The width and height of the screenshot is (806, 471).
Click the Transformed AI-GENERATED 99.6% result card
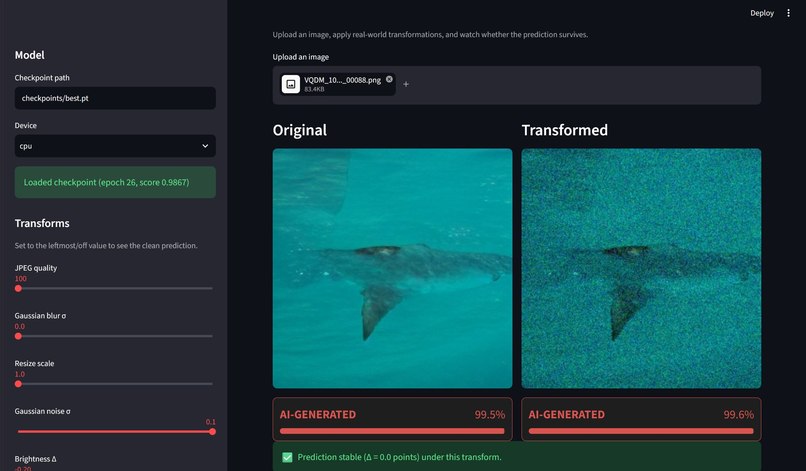tap(641, 419)
